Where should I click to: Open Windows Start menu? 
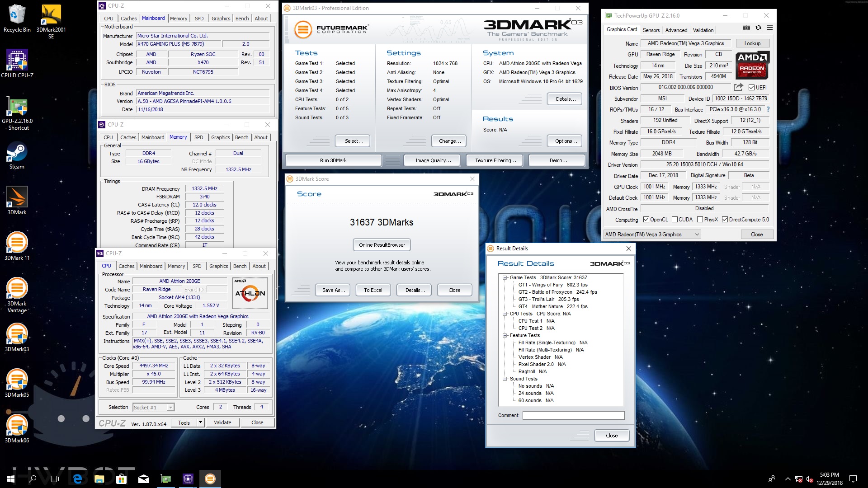point(11,479)
